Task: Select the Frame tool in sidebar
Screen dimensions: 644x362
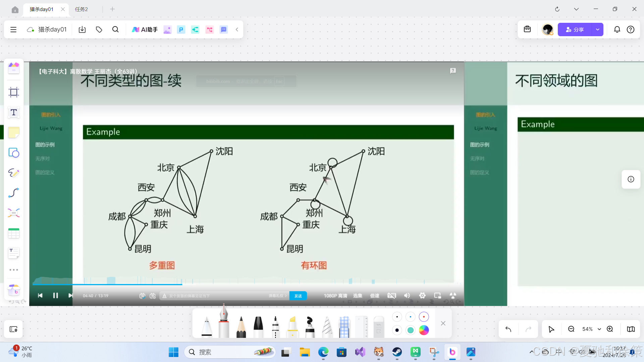Action: (14, 92)
